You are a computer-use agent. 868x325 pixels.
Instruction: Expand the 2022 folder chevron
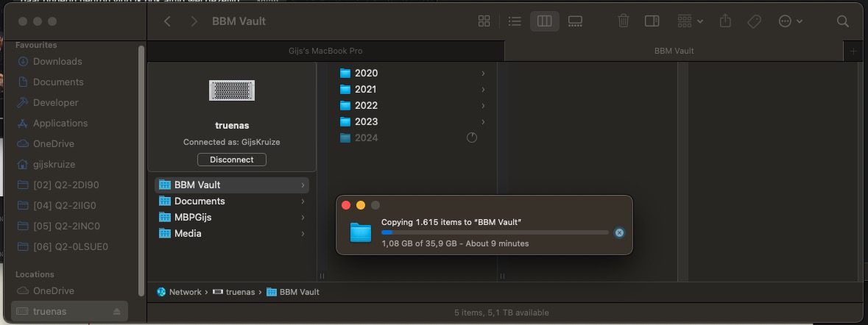[x=483, y=106]
